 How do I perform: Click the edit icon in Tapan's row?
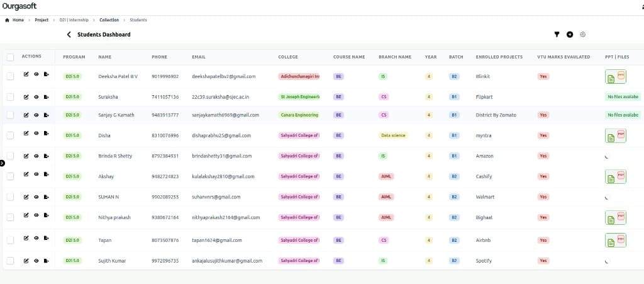tap(26, 238)
